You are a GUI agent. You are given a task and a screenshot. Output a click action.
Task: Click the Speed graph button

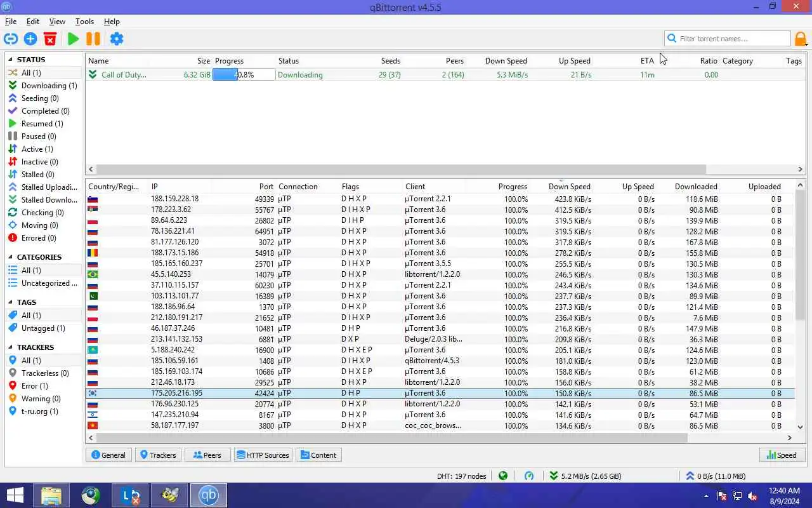[x=782, y=455]
